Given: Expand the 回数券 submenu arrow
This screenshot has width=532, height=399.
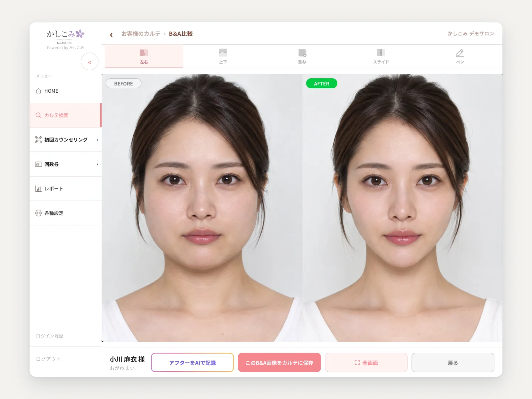Looking at the screenshot, I should 98,164.
